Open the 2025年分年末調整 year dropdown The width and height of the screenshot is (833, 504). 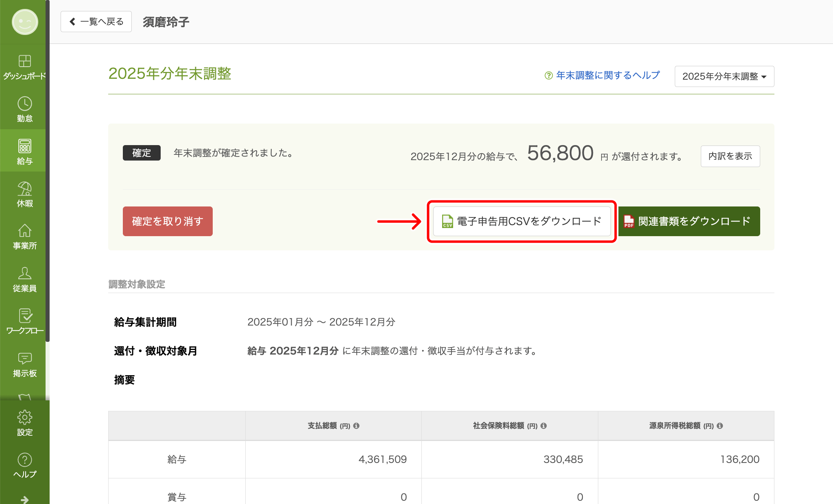pyautogui.click(x=724, y=76)
